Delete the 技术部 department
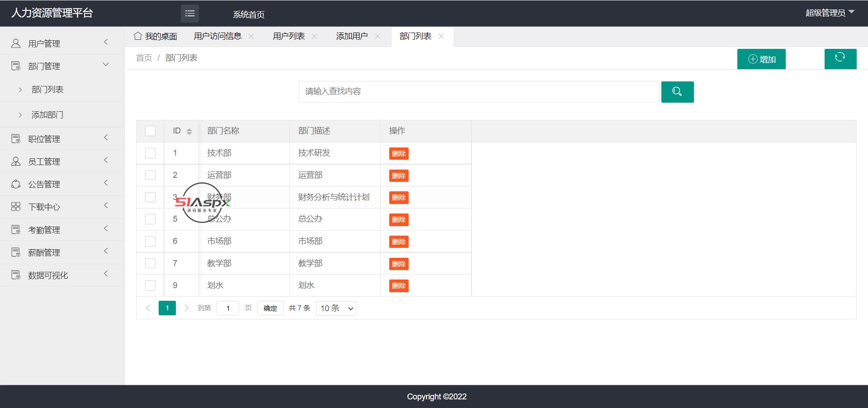The height and width of the screenshot is (408, 868). (399, 154)
